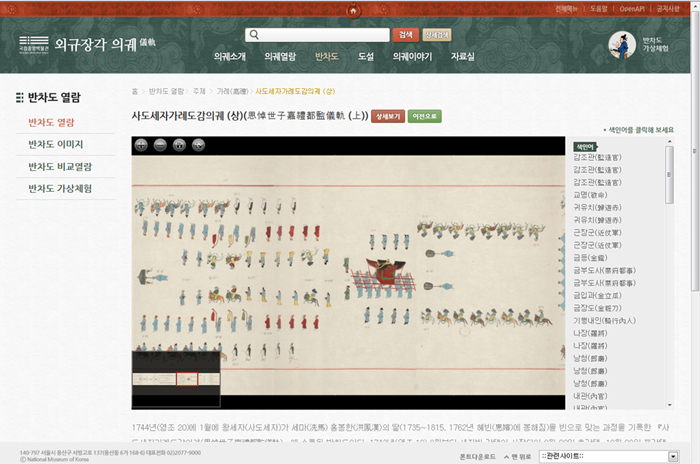Open 의궤열람 in main navigation
Screen dimensions: 700x464
click(x=280, y=57)
